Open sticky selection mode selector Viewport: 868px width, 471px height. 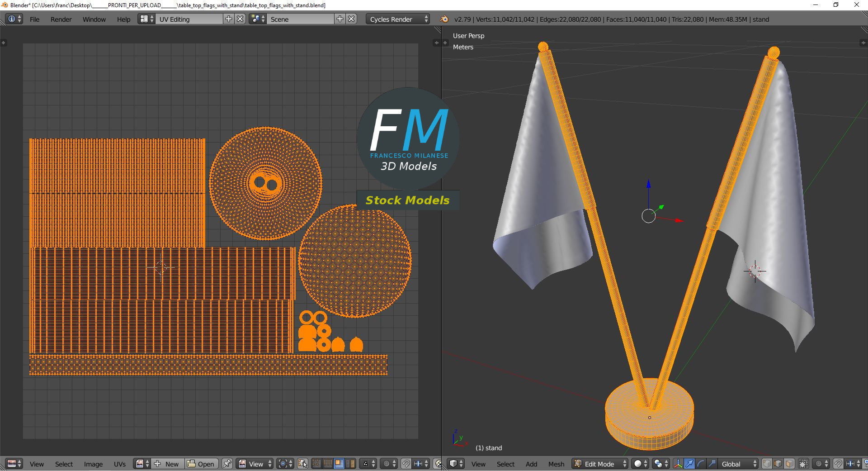pos(368,464)
